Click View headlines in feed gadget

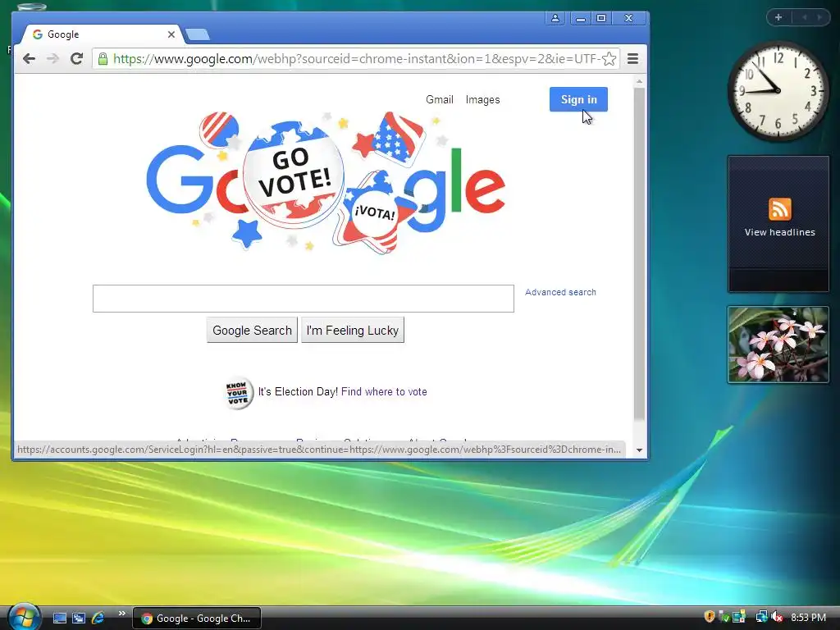pyautogui.click(x=779, y=232)
